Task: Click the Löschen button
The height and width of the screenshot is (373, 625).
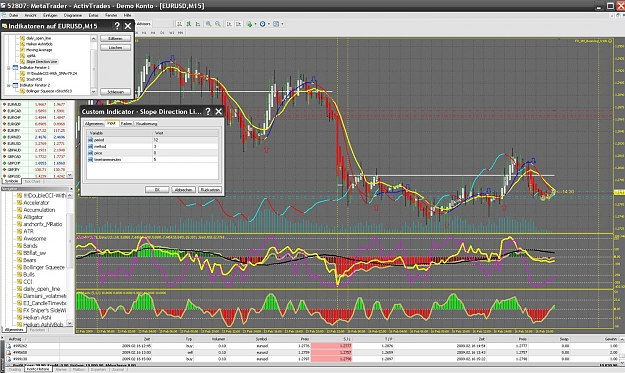Action: point(116,47)
